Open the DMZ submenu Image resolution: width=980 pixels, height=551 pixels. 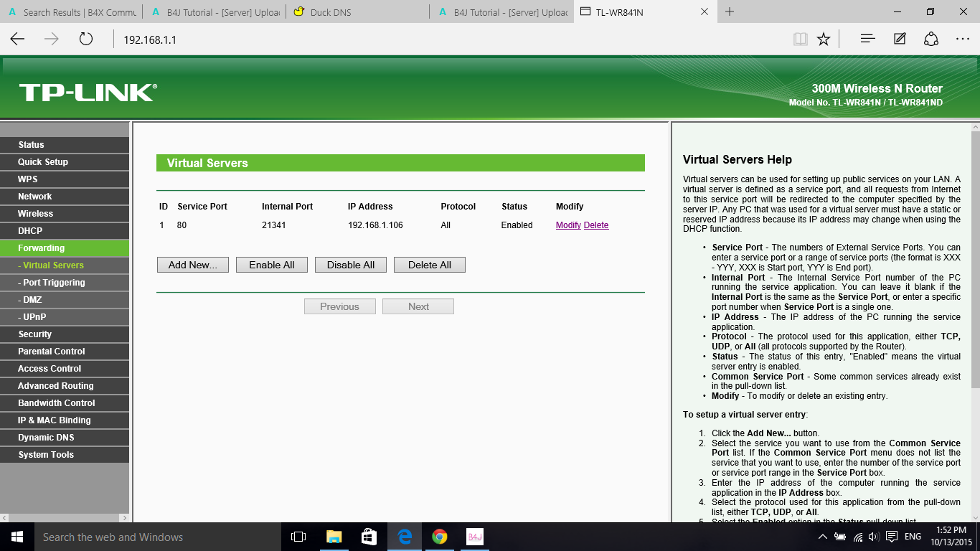65,300
